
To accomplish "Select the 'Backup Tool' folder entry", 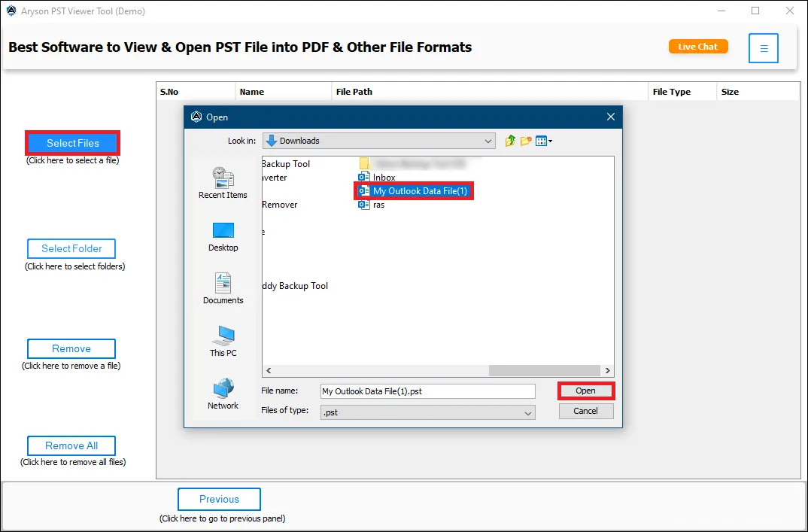I will point(286,164).
